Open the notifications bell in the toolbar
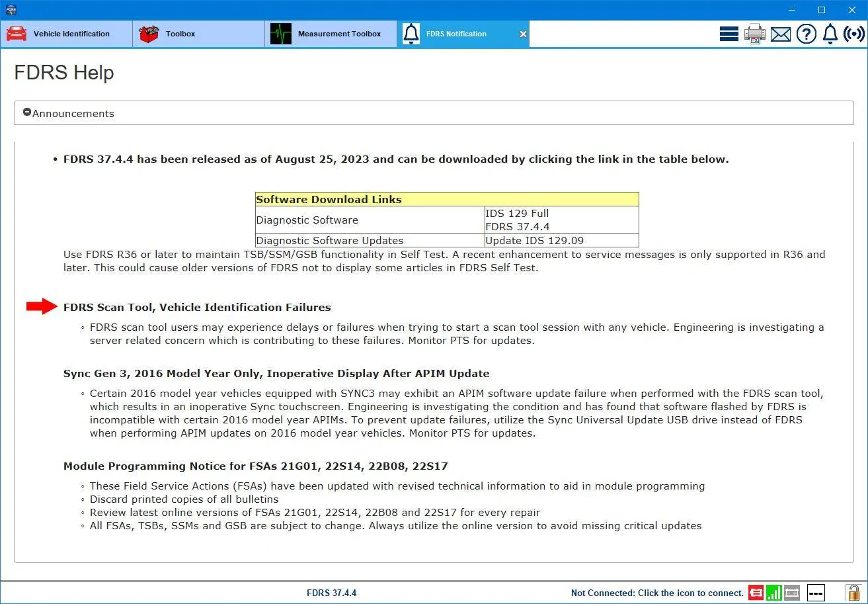The height and width of the screenshot is (604, 868). click(830, 34)
